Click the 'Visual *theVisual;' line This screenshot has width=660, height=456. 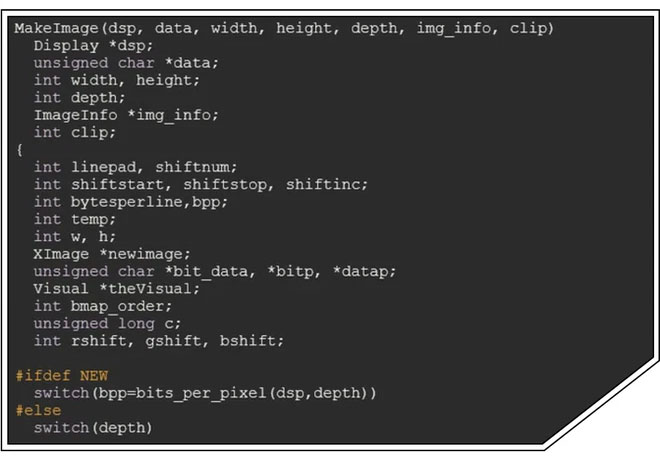(x=116, y=288)
